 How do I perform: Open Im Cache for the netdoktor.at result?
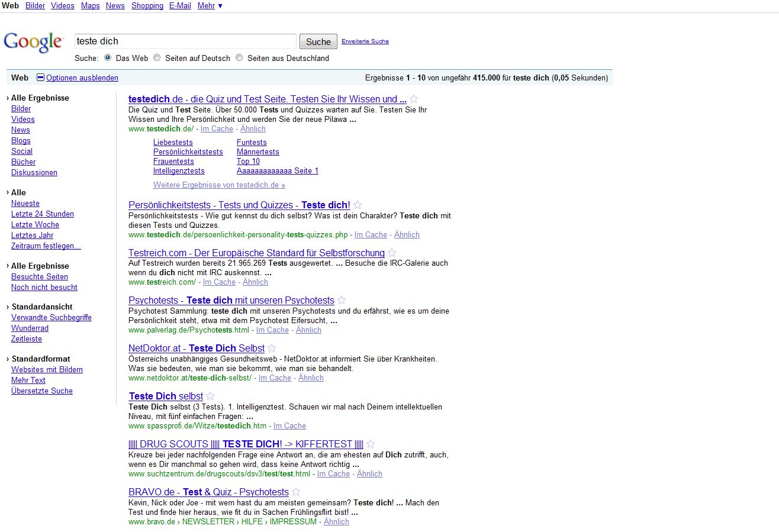click(x=275, y=378)
